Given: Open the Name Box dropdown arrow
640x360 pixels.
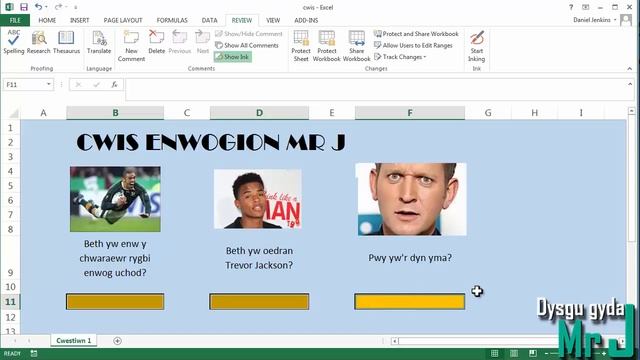Looking at the screenshot, I should point(49,84).
